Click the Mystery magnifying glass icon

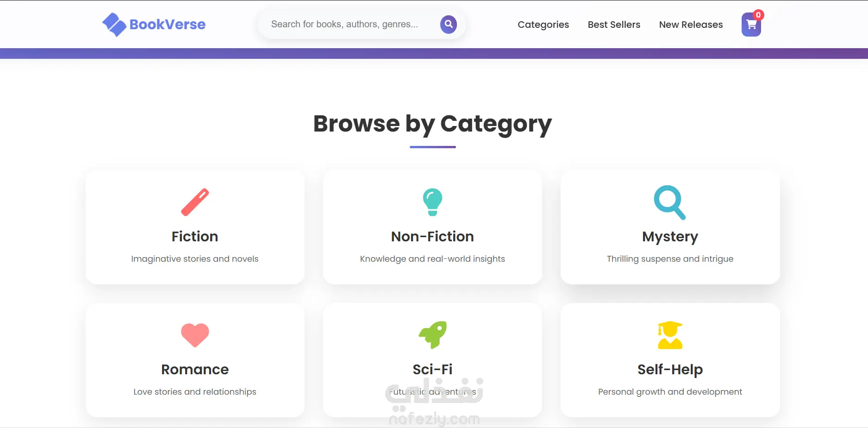[x=669, y=202]
